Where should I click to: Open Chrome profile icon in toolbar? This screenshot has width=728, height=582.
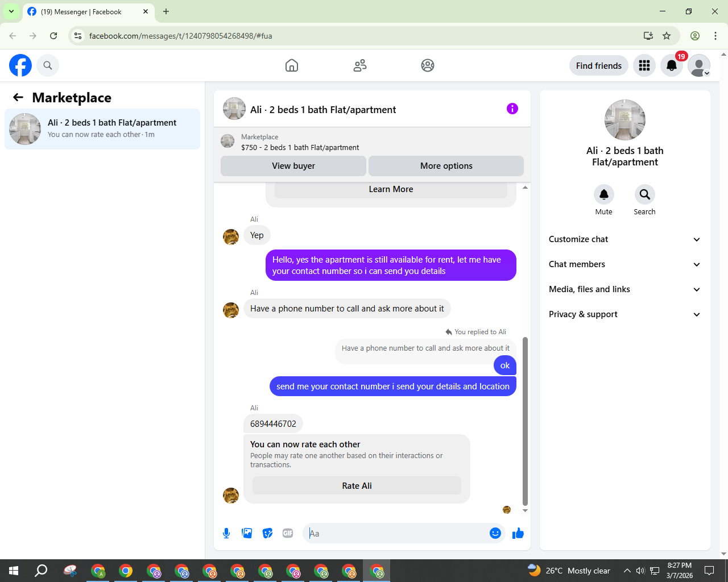coord(695,36)
